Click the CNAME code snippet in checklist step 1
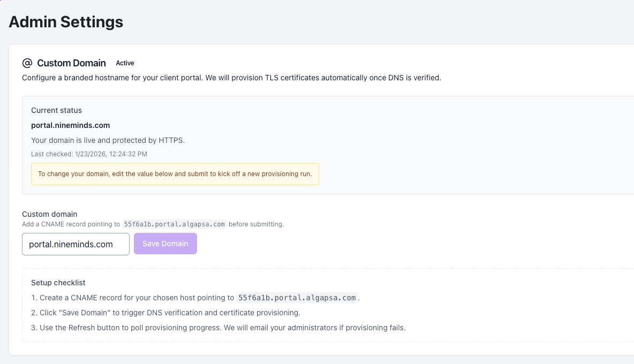 (x=296, y=297)
